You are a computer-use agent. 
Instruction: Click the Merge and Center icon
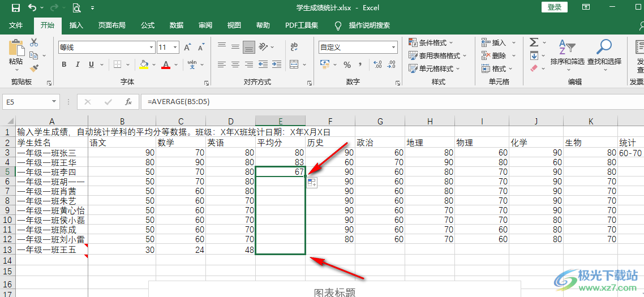pyautogui.click(x=294, y=64)
